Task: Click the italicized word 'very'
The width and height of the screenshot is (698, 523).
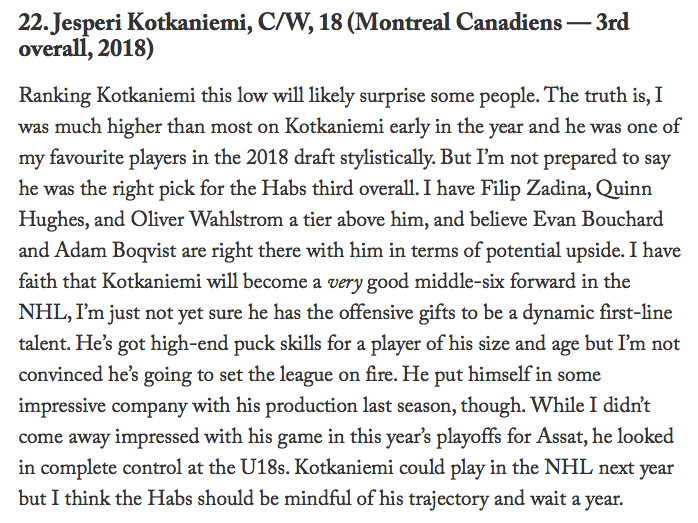Action: (x=345, y=283)
